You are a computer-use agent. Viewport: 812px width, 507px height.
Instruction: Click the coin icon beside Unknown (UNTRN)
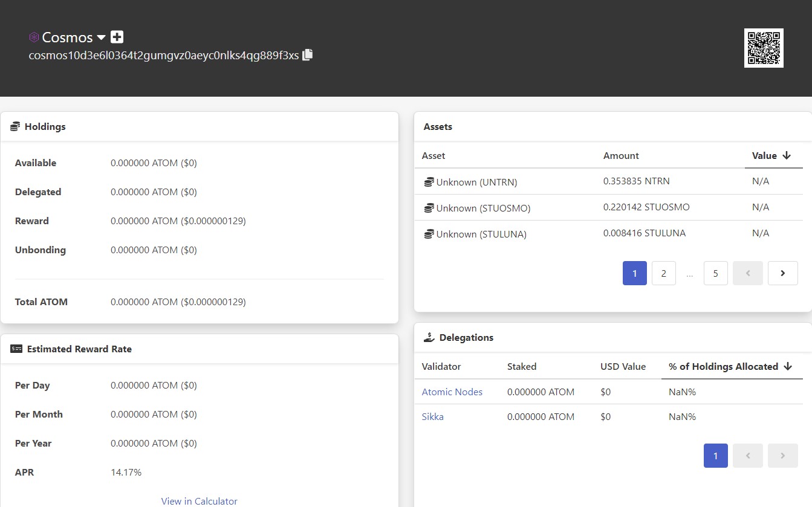point(429,182)
